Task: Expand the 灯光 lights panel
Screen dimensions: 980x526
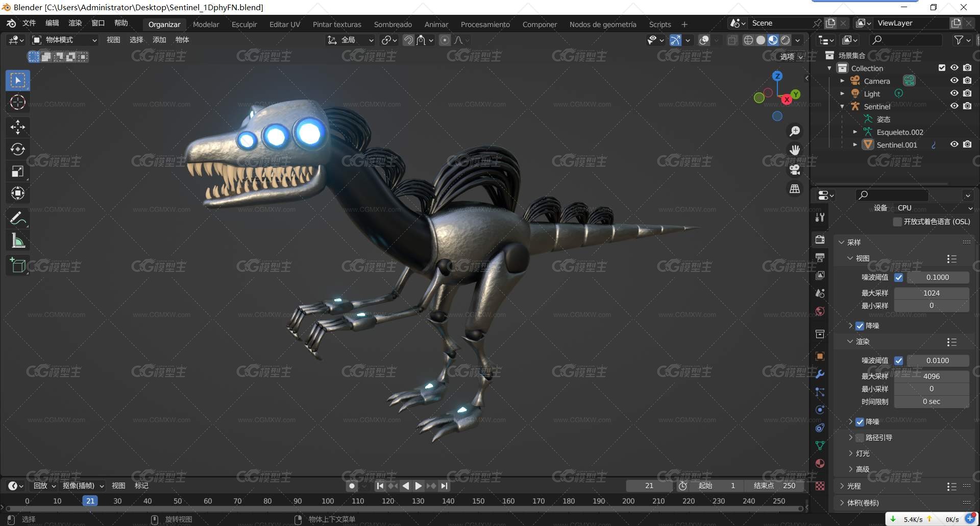Action: [x=850, y=453]
